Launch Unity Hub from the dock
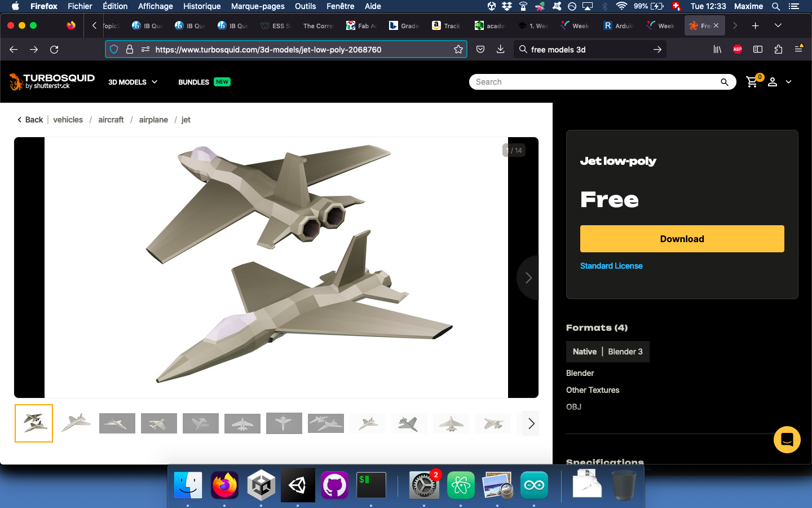Image resolution: width=812 pixels, height=508 pixels. (261, 485)
